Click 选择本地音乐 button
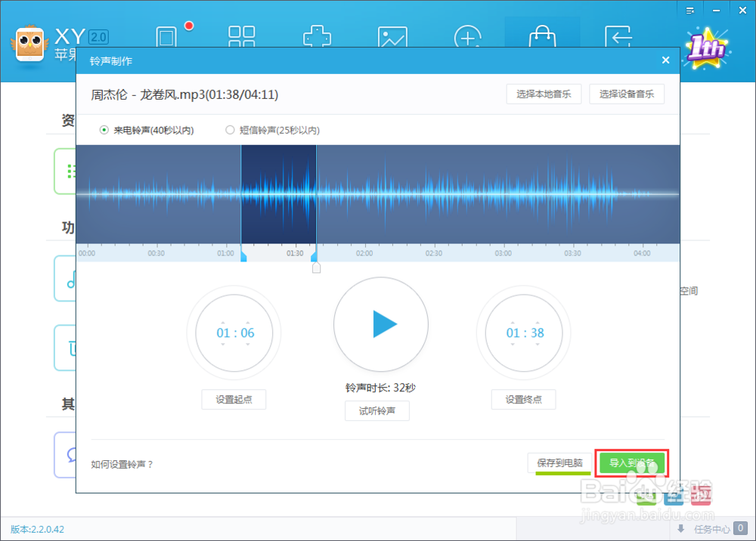Viewport: 756px width, 541px height. click(x=544, y=94)
